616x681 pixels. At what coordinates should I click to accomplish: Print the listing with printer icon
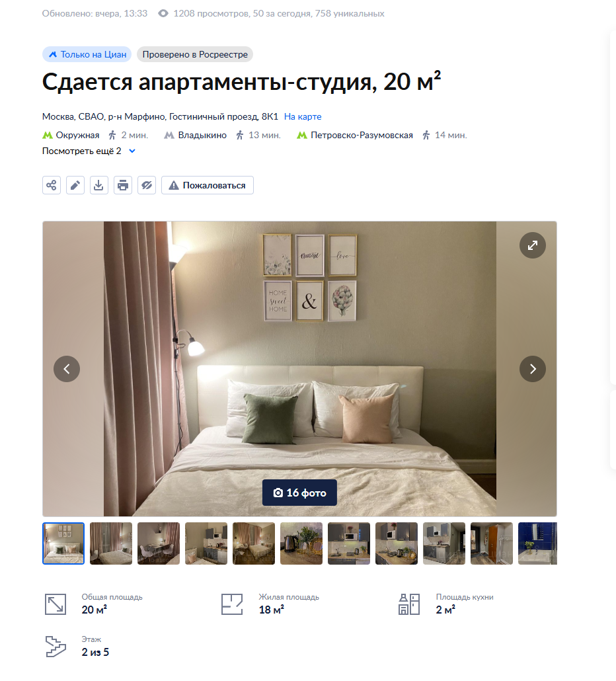point(123,185)
